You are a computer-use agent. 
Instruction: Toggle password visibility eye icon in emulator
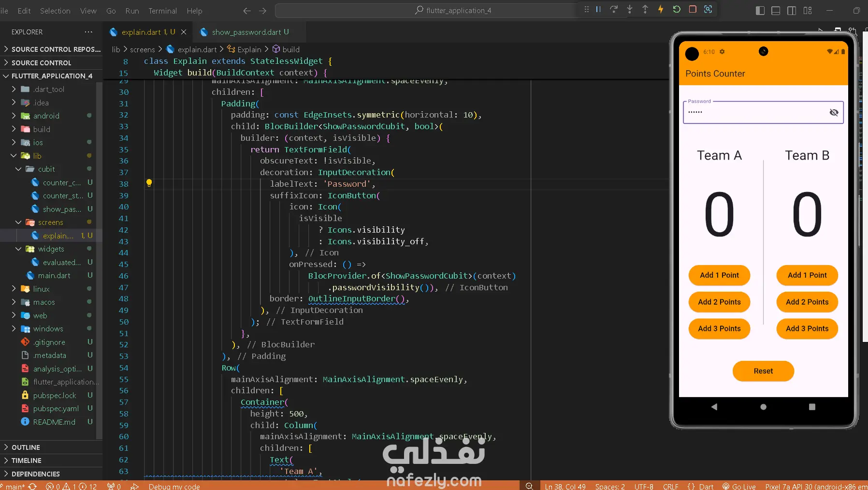coord(834,112)
